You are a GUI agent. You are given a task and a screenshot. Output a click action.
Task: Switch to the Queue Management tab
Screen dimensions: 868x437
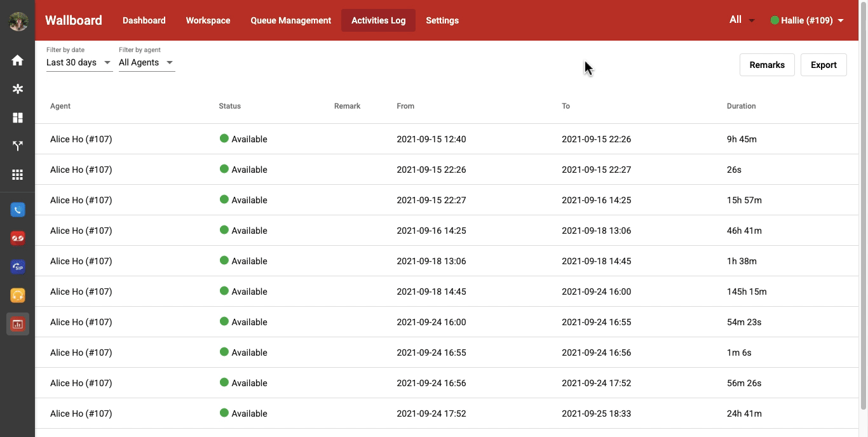click(290, 20)
